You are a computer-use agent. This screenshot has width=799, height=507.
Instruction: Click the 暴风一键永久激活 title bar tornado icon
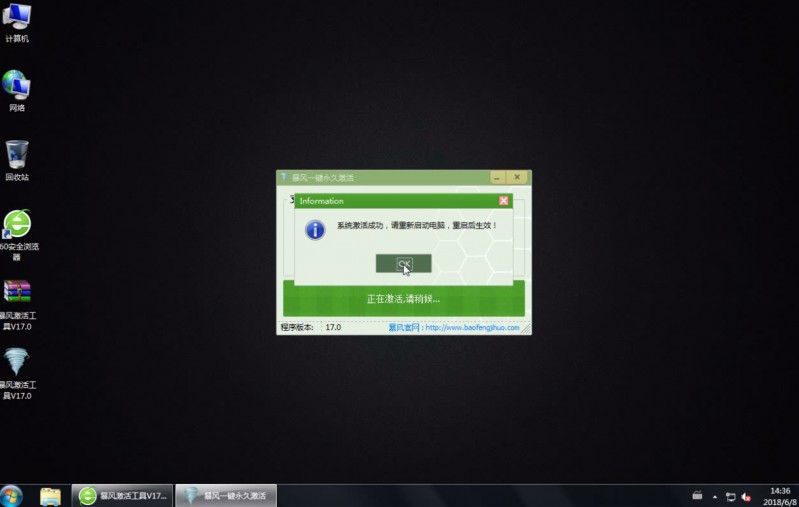[284, 177]
